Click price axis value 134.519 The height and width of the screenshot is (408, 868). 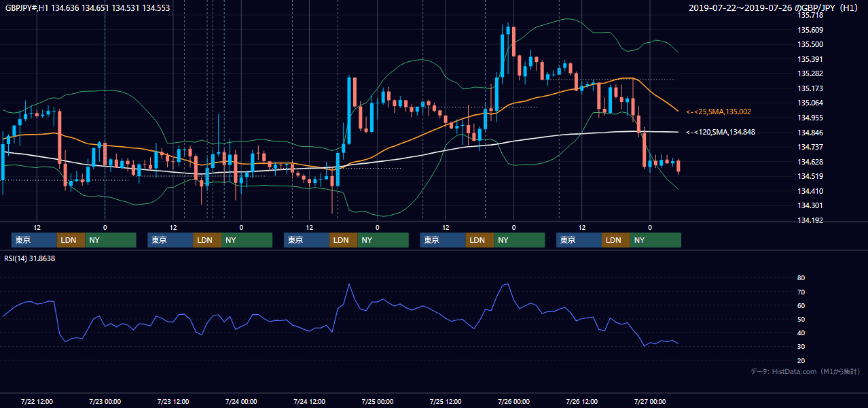[x=810, y=176]
